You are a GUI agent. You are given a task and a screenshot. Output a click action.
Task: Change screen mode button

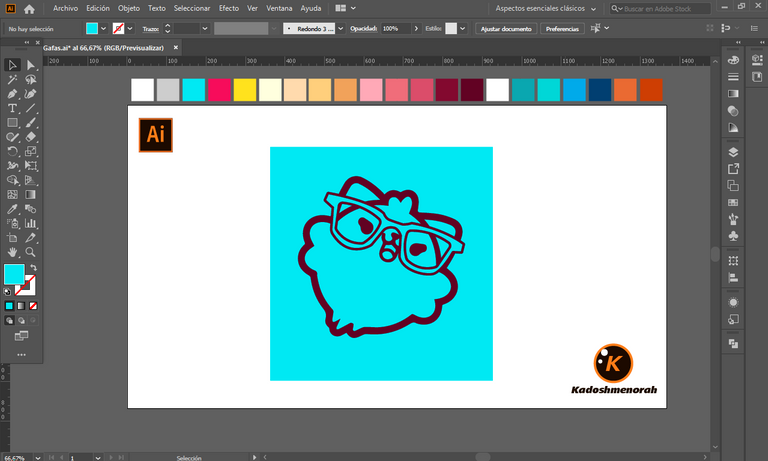tap(21, 336)
